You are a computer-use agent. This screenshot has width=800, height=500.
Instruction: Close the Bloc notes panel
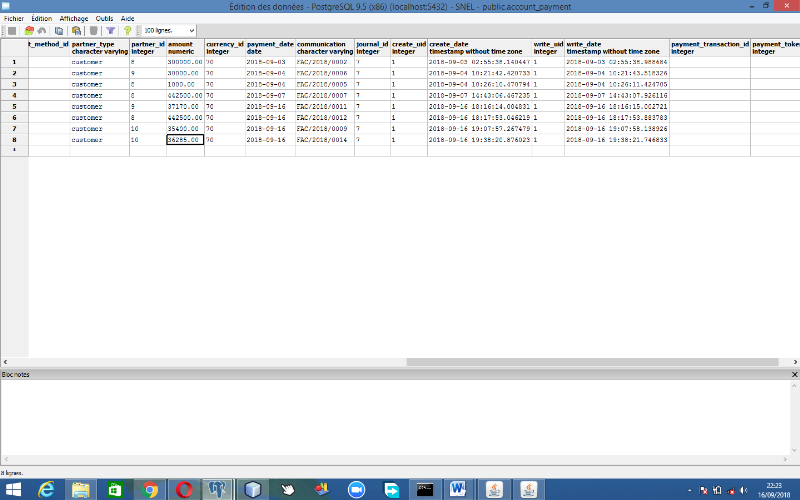794,374
